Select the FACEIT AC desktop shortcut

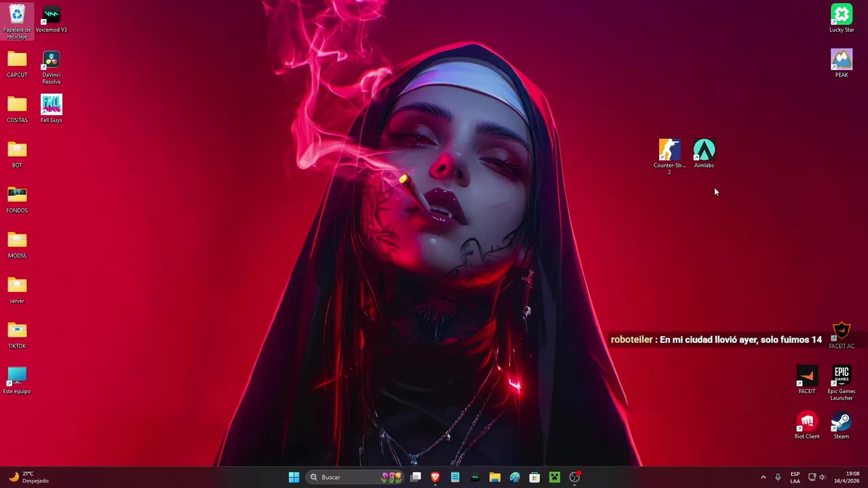tap(842, 335)
